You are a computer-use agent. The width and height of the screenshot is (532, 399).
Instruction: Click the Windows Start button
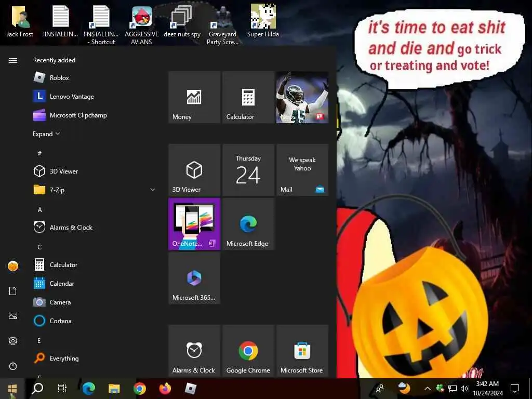(12, 389)
